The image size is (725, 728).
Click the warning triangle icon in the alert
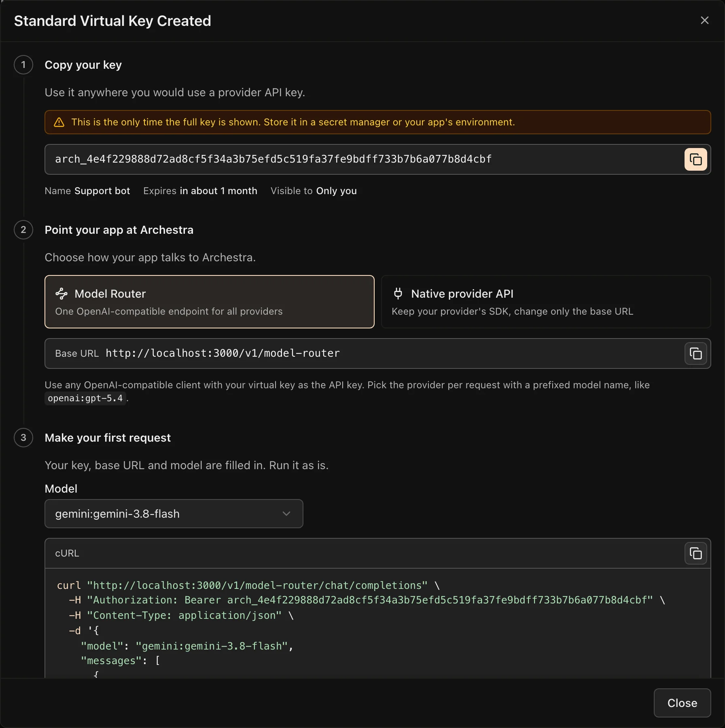[x=59, y=122]
